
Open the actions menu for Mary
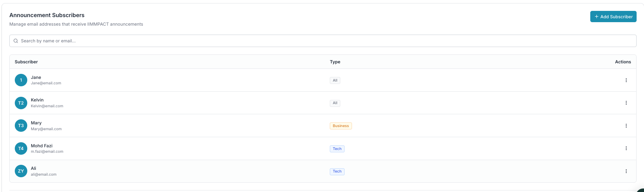pos(626,126)
